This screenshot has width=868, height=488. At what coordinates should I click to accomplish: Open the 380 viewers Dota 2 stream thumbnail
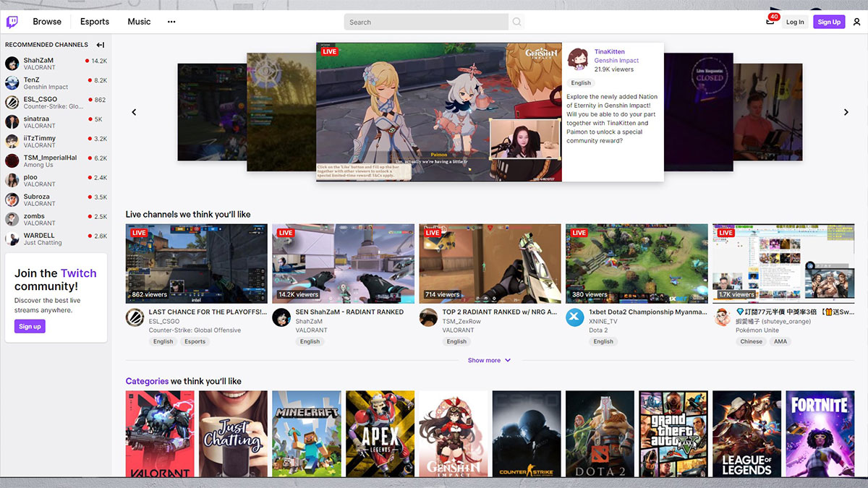click(x=637, y=263)
